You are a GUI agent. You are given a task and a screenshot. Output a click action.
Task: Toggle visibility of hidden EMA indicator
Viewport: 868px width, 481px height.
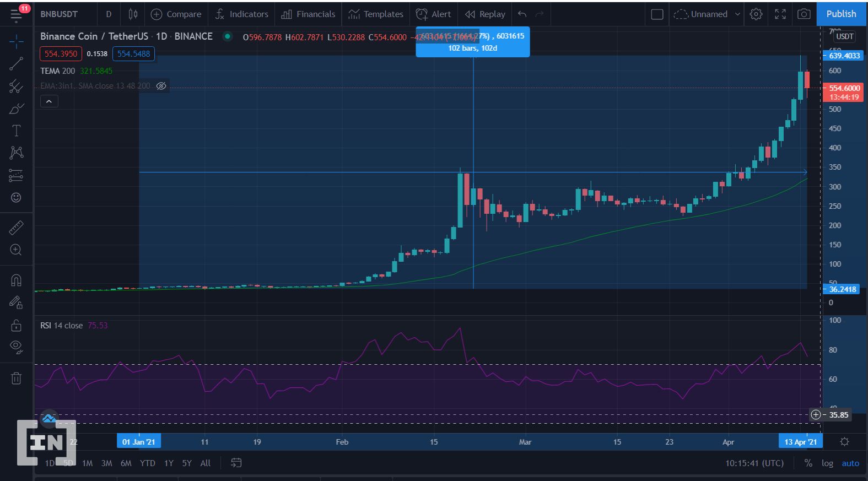click(x=161, y=86)
